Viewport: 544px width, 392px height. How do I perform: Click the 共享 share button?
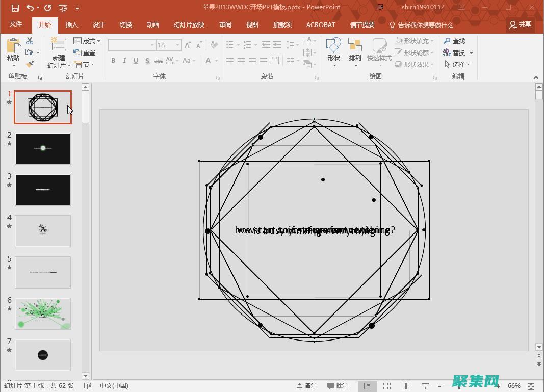click(x=520, y=24)
